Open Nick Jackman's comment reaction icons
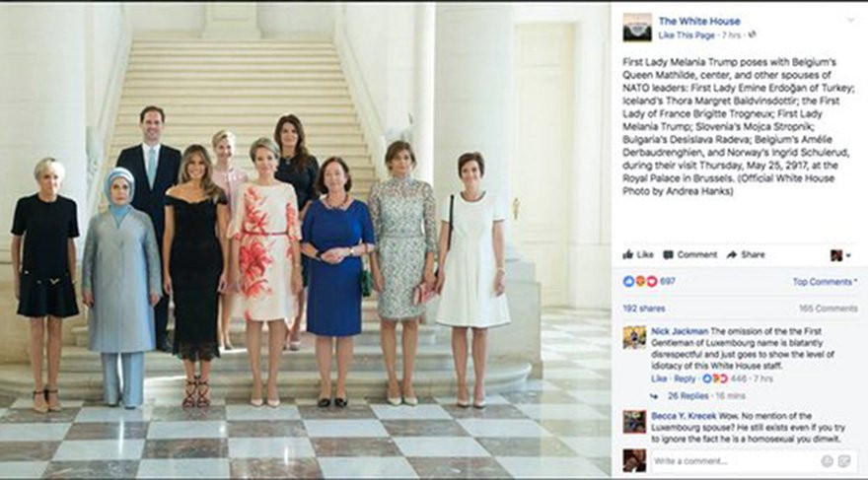Viewport: 868px width, 480px height. coord(715,378)
